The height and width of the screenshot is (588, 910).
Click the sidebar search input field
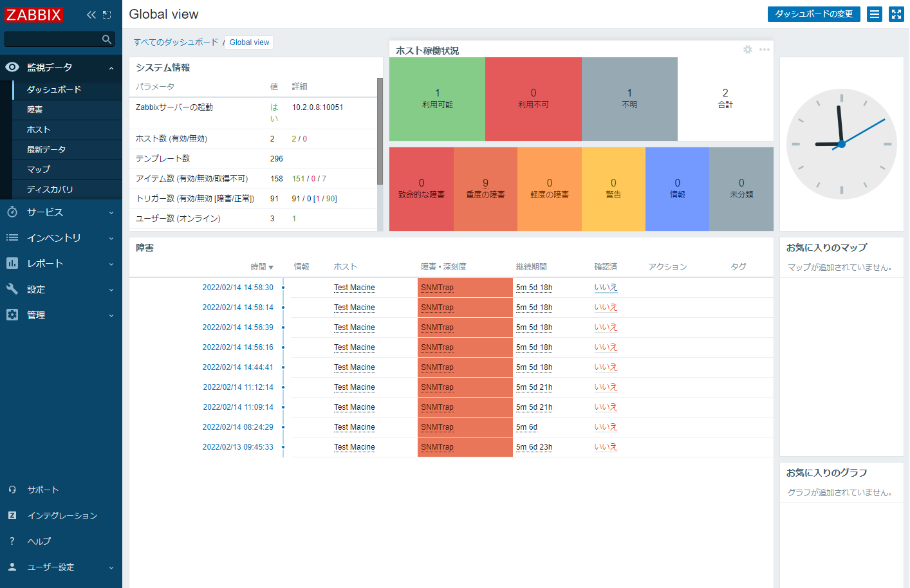click(59, 39)
